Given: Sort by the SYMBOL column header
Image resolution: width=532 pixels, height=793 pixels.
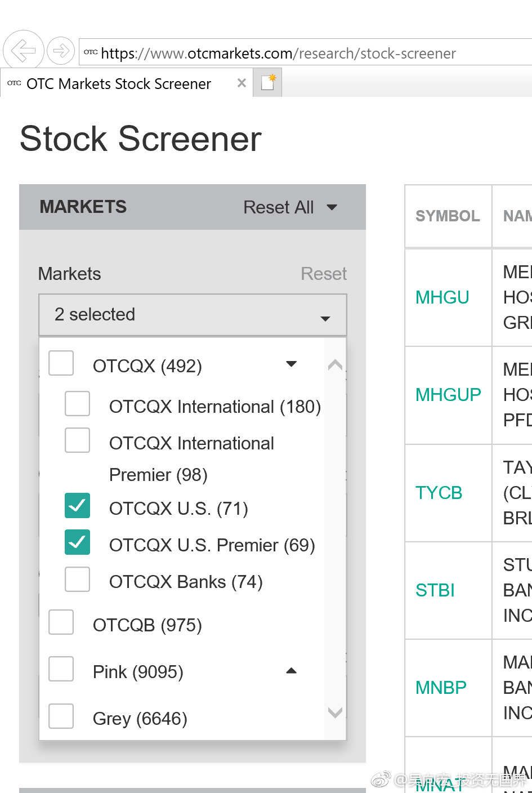Looking at the screenshot, I should coord(448,216).
